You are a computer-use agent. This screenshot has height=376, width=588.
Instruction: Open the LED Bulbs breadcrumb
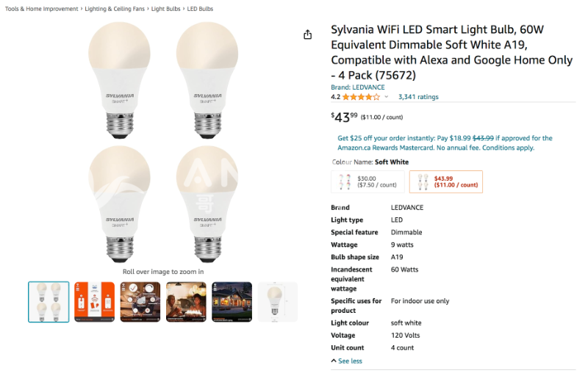[199, 9]
